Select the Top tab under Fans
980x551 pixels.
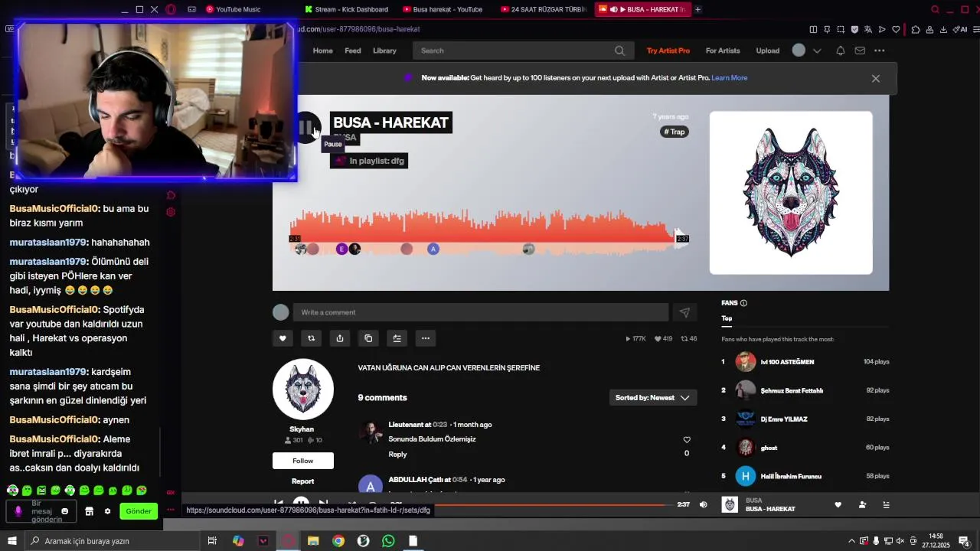[x=727, y=318]
